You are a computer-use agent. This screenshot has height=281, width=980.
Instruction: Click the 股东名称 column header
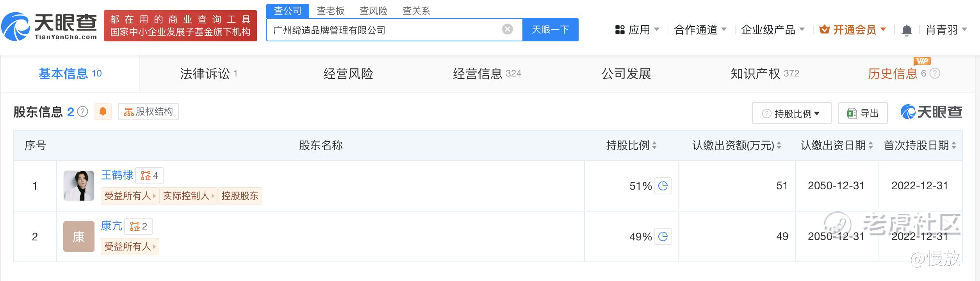[x=321, y=146]
